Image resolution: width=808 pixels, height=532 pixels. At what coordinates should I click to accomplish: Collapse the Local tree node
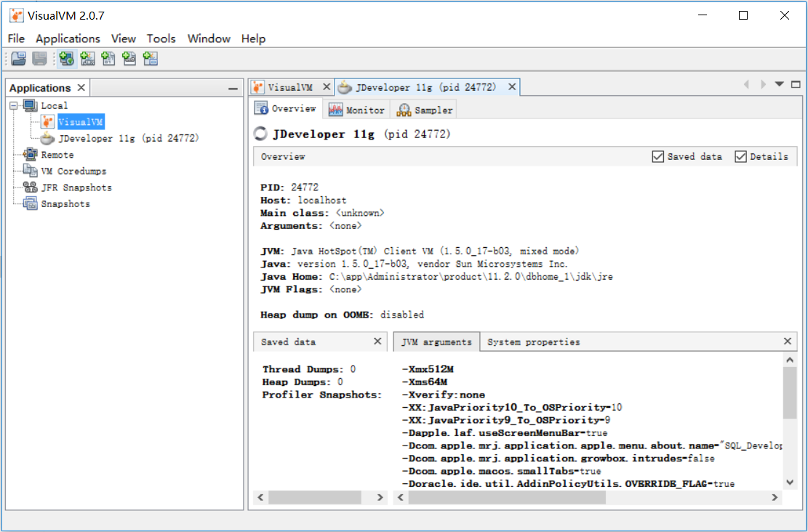(x=14, y=105)
